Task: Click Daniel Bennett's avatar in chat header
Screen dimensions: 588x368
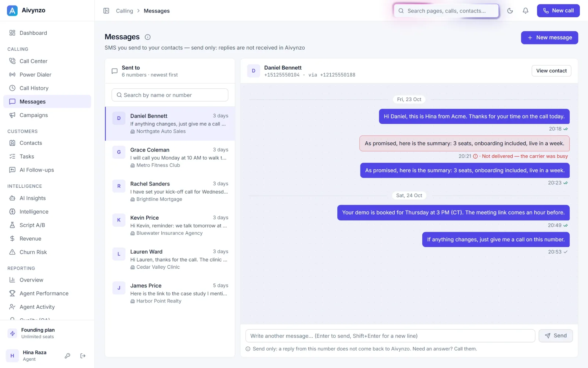Action: [254, 71]
